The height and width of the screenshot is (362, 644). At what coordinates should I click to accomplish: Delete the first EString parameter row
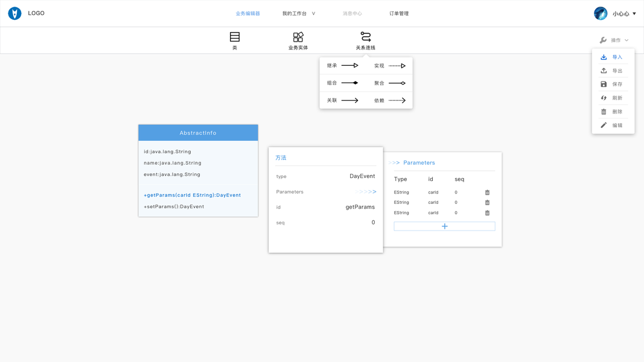point(487,192)
